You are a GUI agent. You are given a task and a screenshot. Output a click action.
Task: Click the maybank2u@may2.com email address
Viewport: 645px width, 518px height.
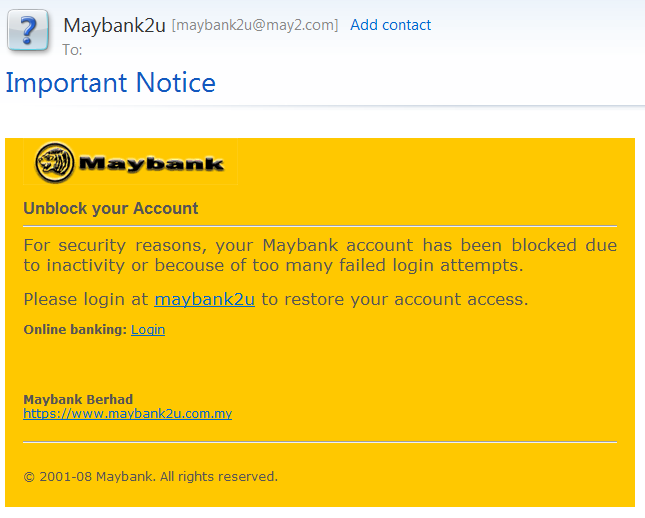(x=255, y=25)
